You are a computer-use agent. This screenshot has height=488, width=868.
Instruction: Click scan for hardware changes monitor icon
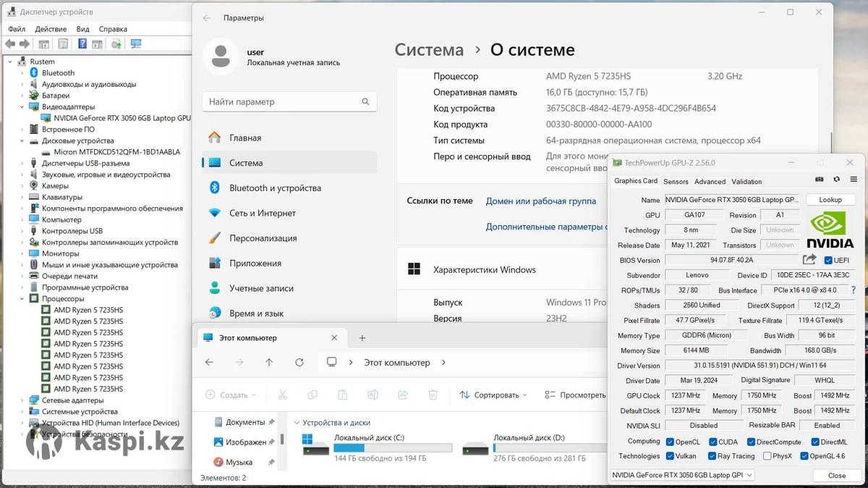pos(135,44)
